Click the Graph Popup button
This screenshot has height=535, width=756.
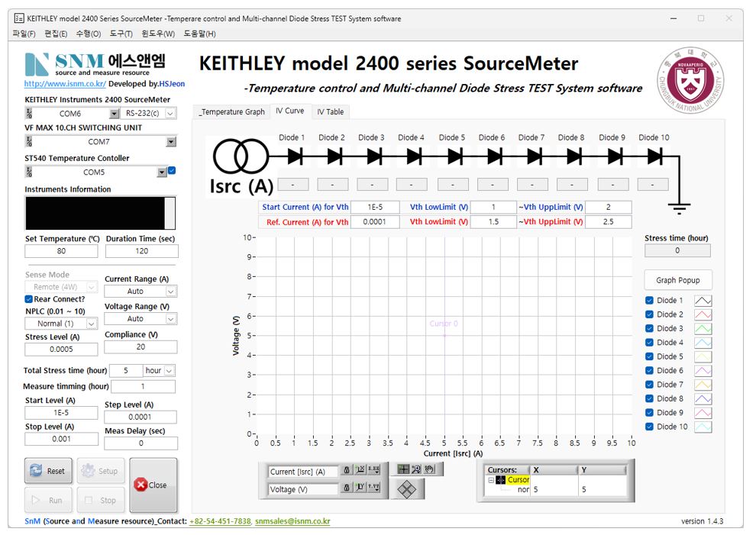click(678, 280)
